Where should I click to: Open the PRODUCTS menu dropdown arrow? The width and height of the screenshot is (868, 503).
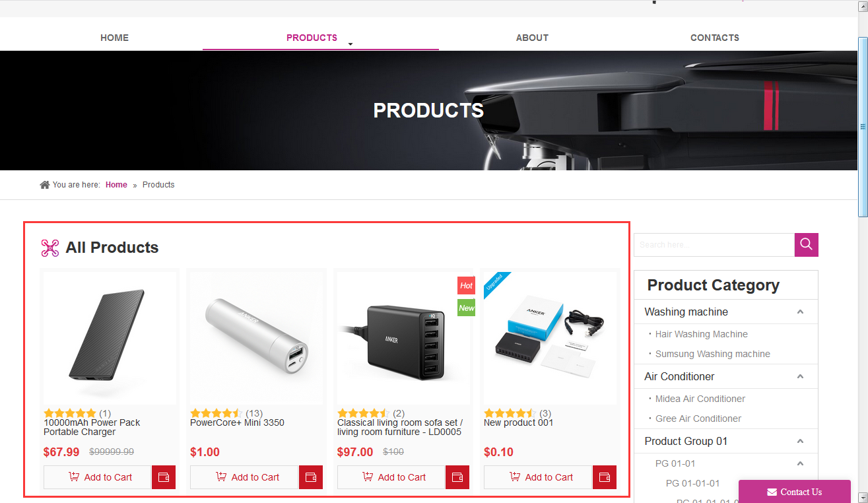click(351, 44)
